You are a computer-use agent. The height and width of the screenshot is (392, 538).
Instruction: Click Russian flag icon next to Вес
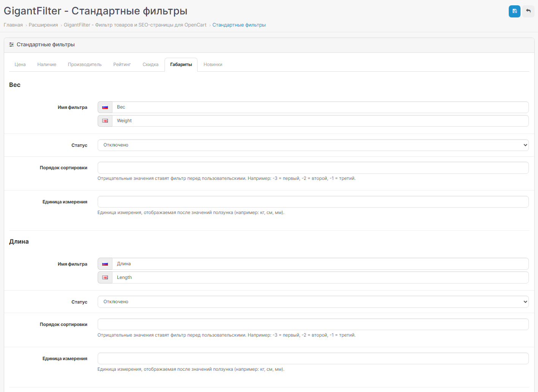(105, 107)
